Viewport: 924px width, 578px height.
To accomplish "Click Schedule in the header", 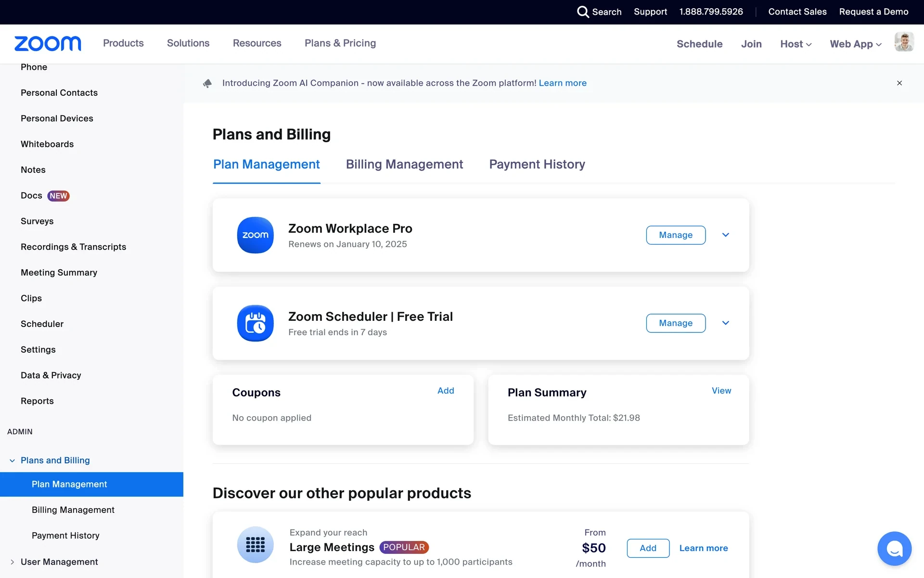I will point(699,44).
